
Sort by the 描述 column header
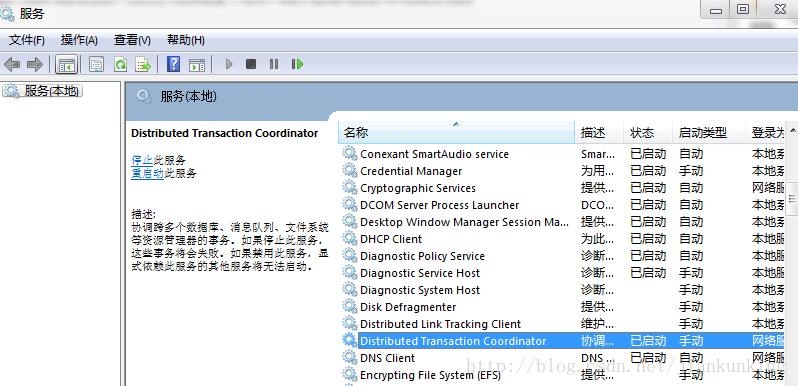click(x=599, y=133)
